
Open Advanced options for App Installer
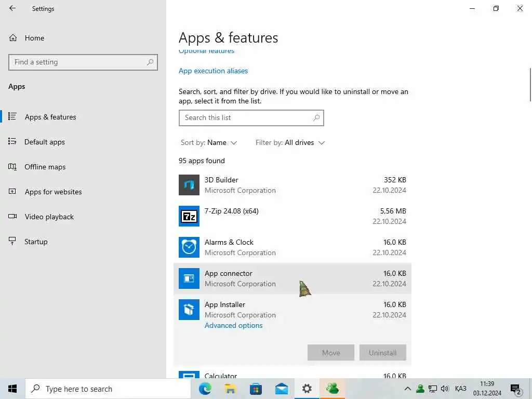tap(233, 325)
